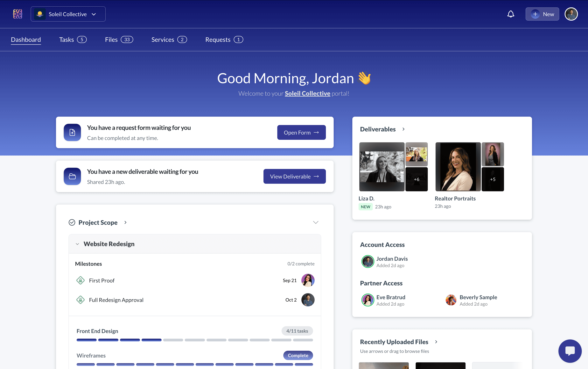Switch to the Files tab
The image size is (588, 369).
119,39
